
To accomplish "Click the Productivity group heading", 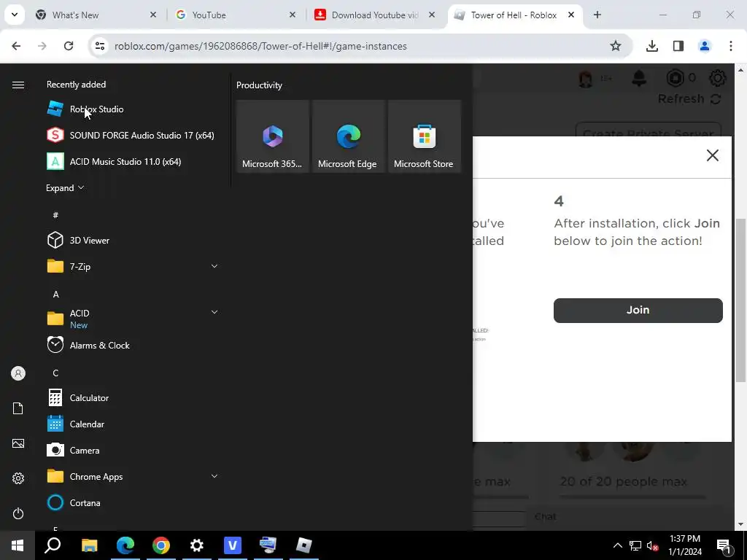I will pos(259,85).
